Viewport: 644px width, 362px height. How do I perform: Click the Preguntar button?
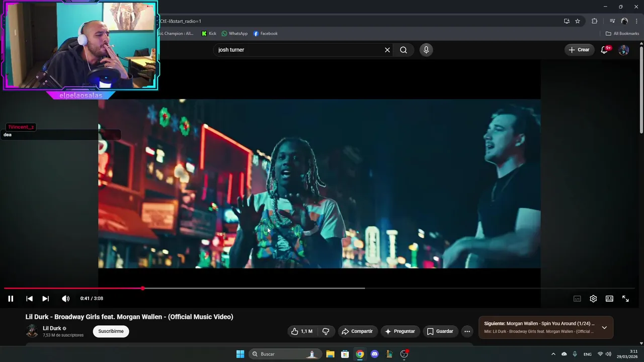click(400, 331)
